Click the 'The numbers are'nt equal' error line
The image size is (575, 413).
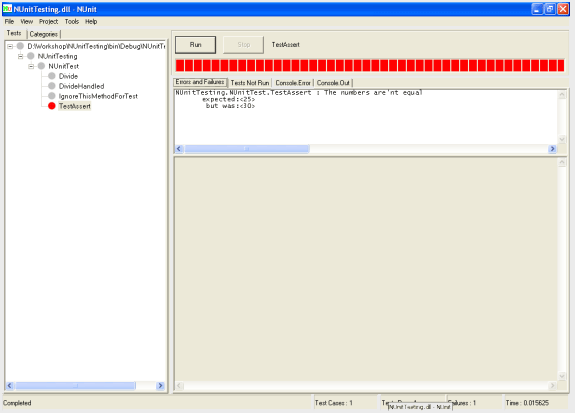pos(299,92)
